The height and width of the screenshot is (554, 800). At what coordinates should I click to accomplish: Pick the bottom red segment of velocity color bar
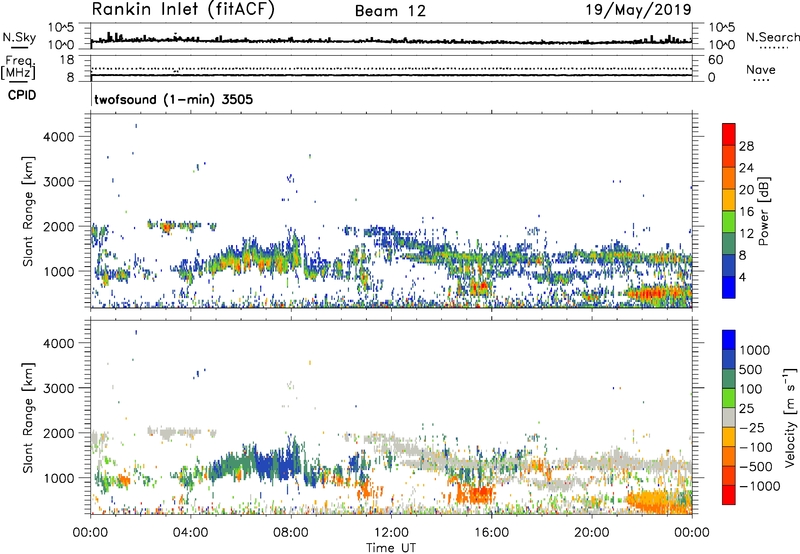(x=729, y=495)
